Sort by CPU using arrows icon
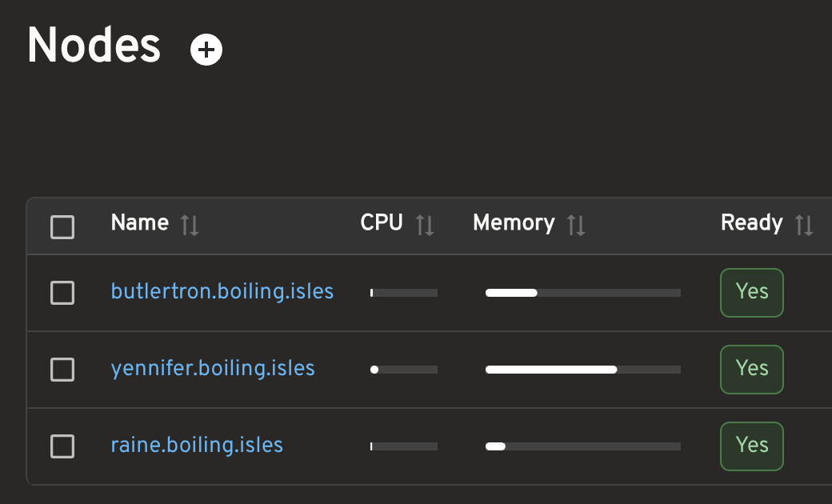Viewport: 832px width, 504px height. [425, 225]
